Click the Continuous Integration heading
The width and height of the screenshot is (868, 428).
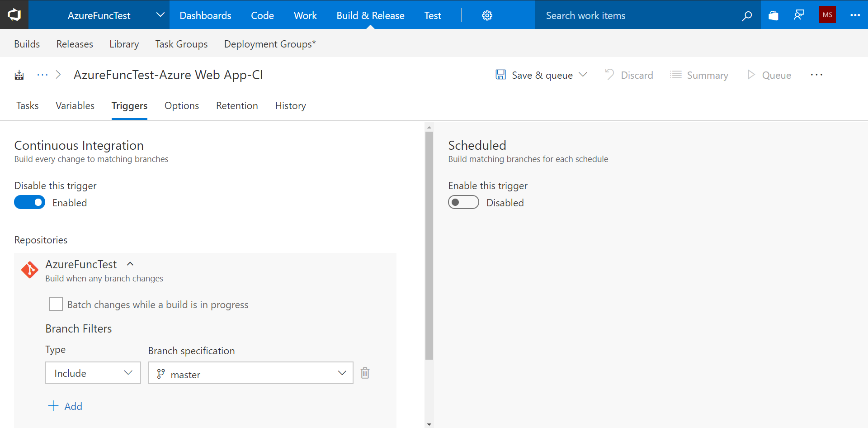(79, 145)
